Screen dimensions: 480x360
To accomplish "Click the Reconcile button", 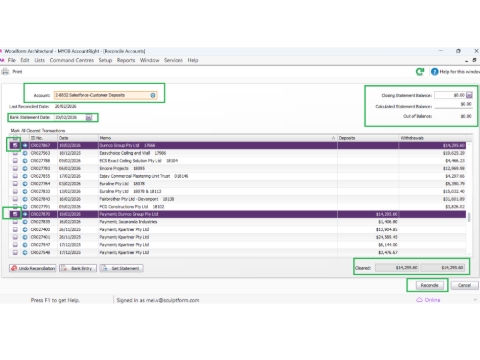I will coord(429,285).
